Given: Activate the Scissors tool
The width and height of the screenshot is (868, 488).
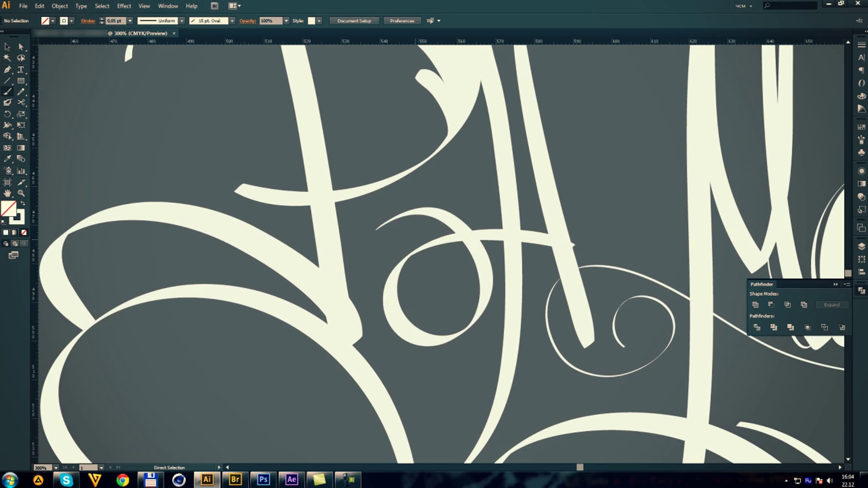Looking at the screenshot, I should click(x=21, y=103).
